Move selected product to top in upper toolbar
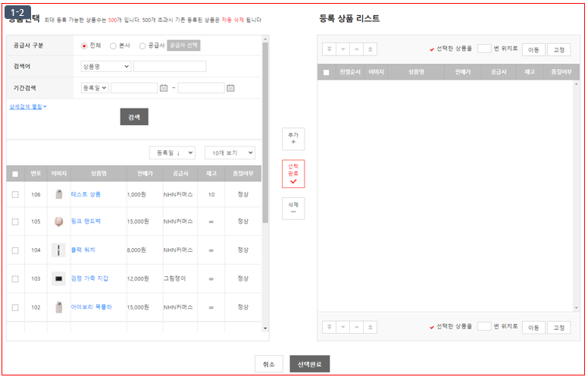This screenshot has height=380, width=588. click(370, 49)
